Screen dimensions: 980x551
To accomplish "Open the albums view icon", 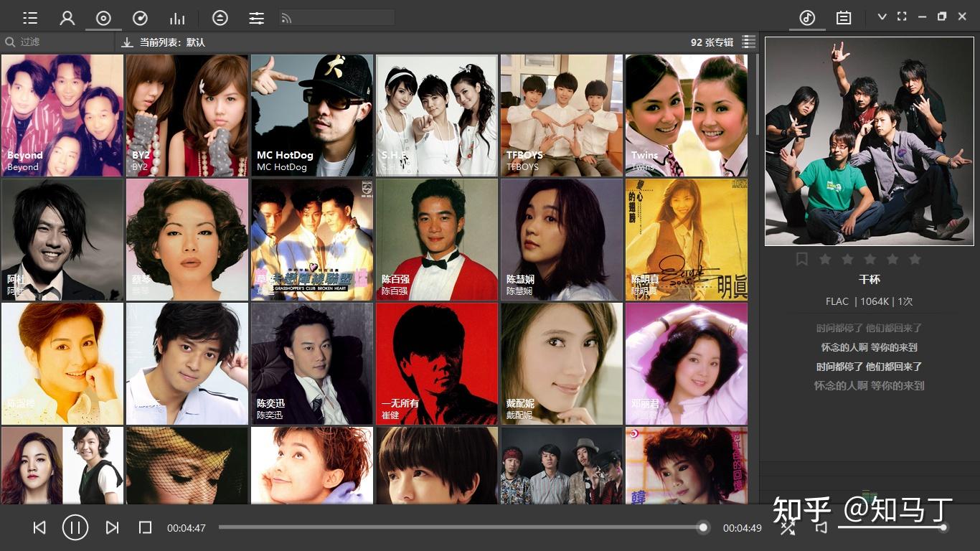I will [x=103, y=17].
